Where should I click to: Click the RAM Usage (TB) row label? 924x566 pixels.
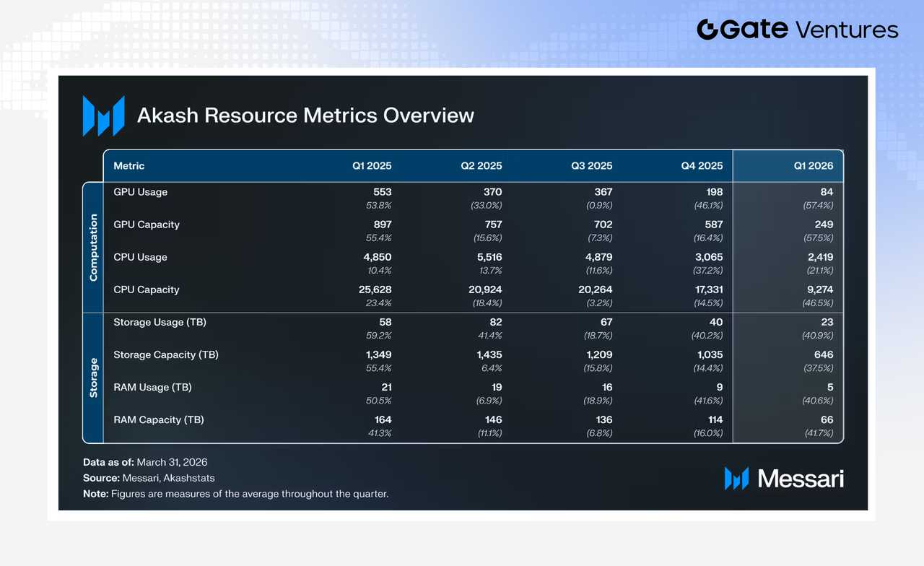(152, 387)
